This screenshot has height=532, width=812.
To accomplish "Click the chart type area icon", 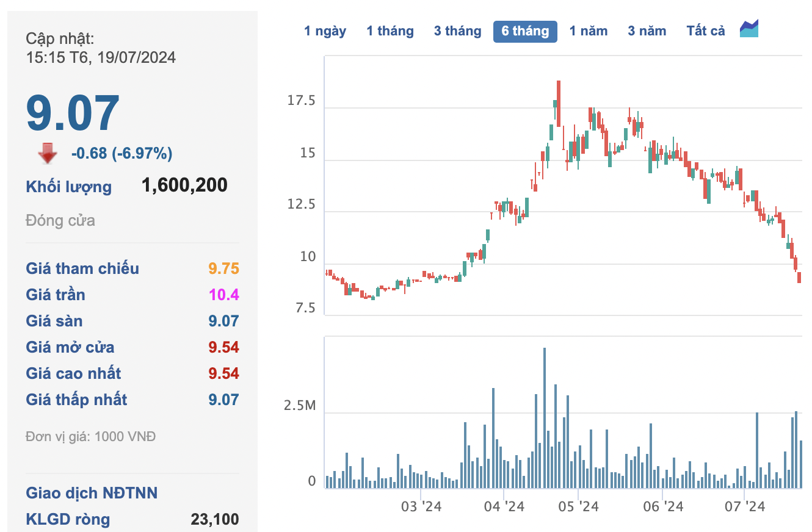I will point(749,29).
